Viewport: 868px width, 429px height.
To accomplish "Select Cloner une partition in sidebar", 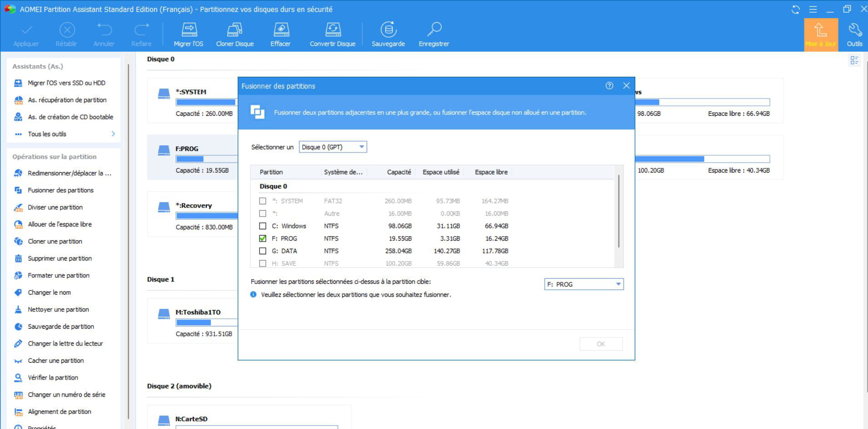I will (x=55, y=242).
